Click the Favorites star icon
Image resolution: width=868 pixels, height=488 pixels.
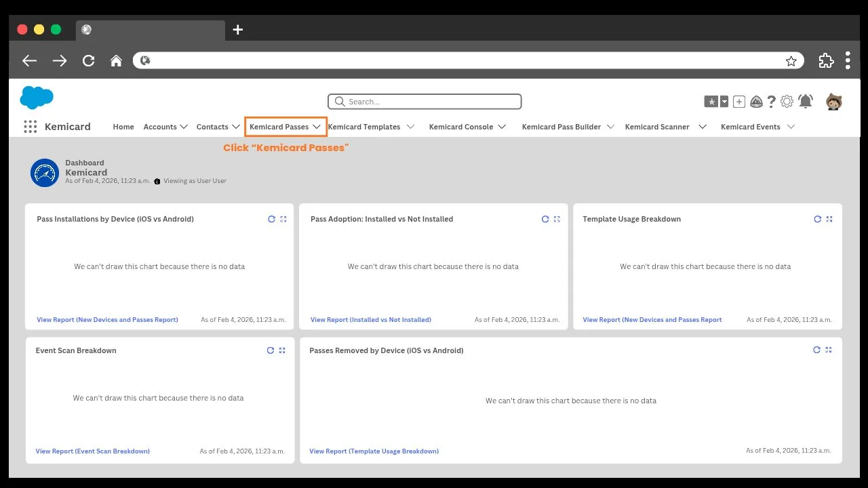point(711,102)
